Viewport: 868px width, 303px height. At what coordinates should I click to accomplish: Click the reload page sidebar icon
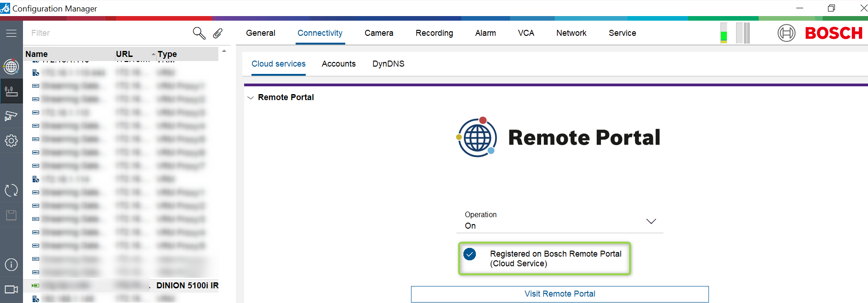coord(11,190)
